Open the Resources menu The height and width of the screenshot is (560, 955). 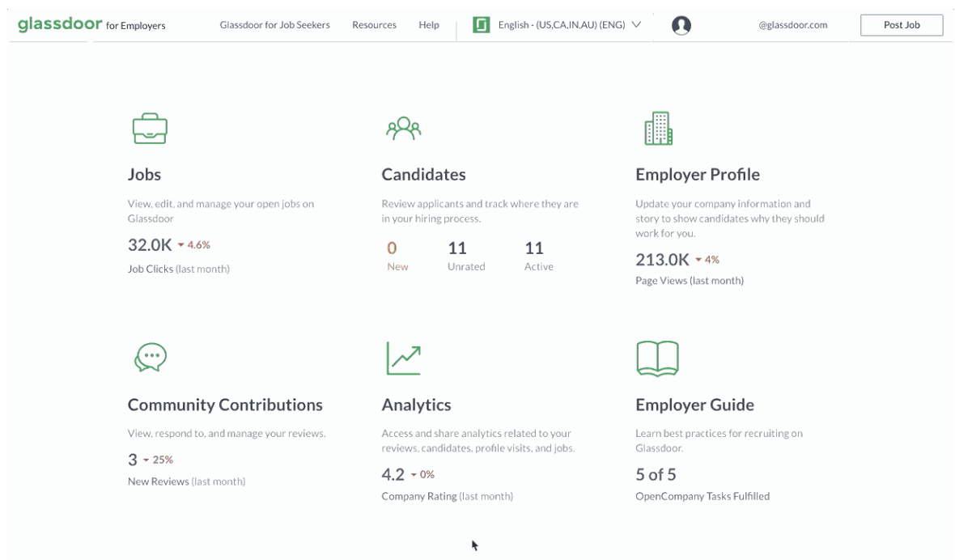click(x=374, y=25)
